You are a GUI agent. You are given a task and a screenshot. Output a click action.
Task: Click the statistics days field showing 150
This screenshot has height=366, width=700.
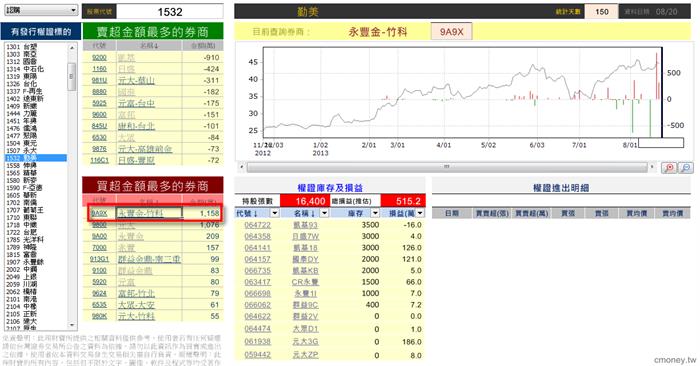tap(601, 12)
